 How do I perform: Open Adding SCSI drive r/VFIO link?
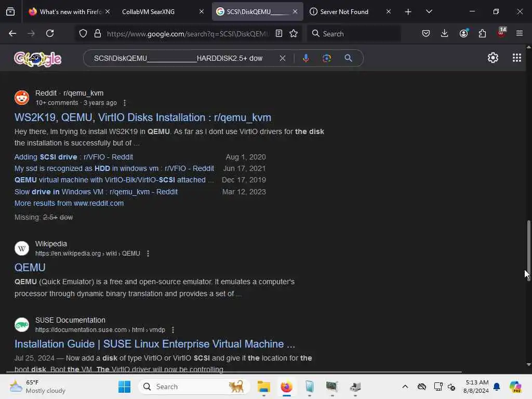coord(74,157)
